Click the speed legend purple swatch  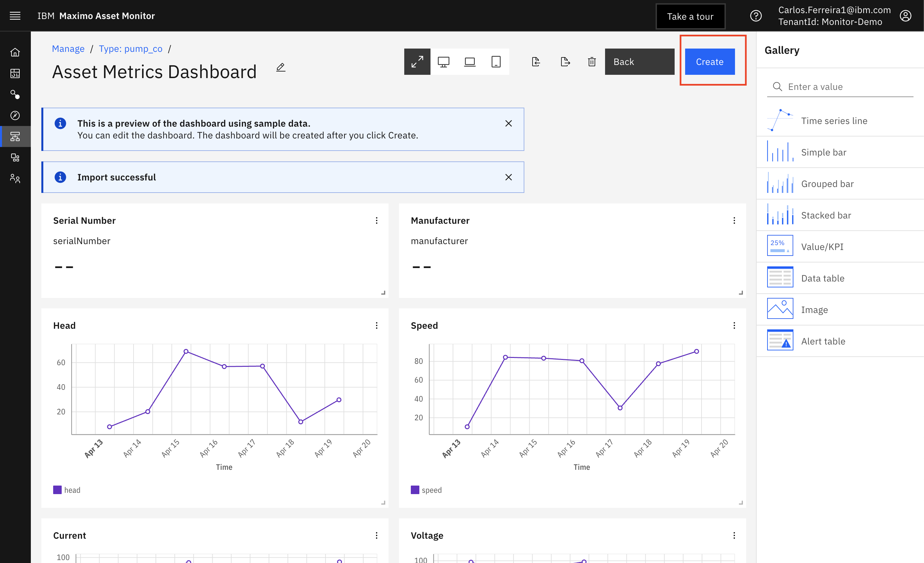coord(415,490)
